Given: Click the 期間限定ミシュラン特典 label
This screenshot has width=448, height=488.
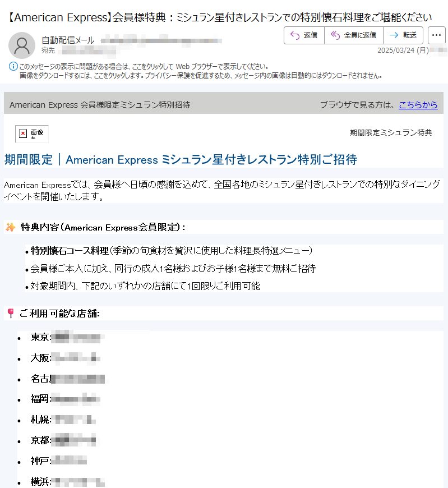Looking at the screenshot, I should 391,132.
